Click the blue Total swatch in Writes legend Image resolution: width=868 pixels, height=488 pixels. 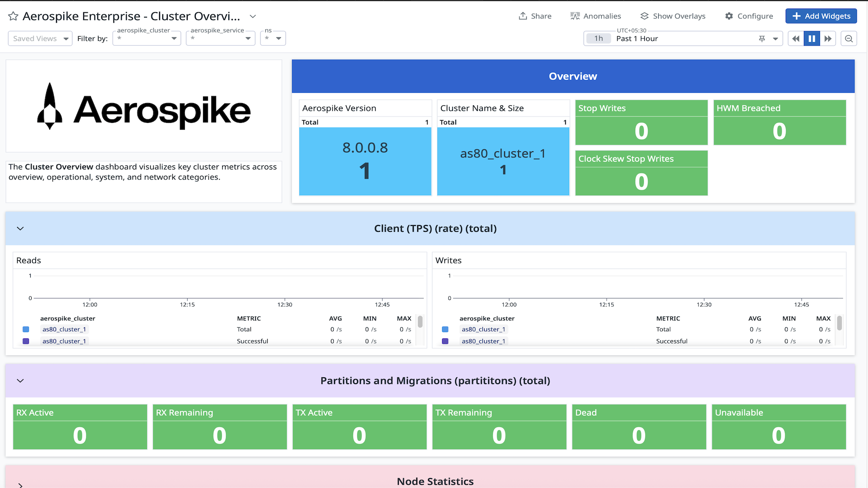pos(445,329)
